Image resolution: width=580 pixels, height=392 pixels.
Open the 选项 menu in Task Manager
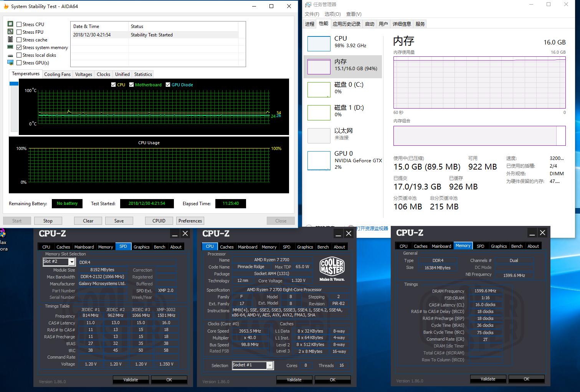pyautogui.click(x=332, y=14)
